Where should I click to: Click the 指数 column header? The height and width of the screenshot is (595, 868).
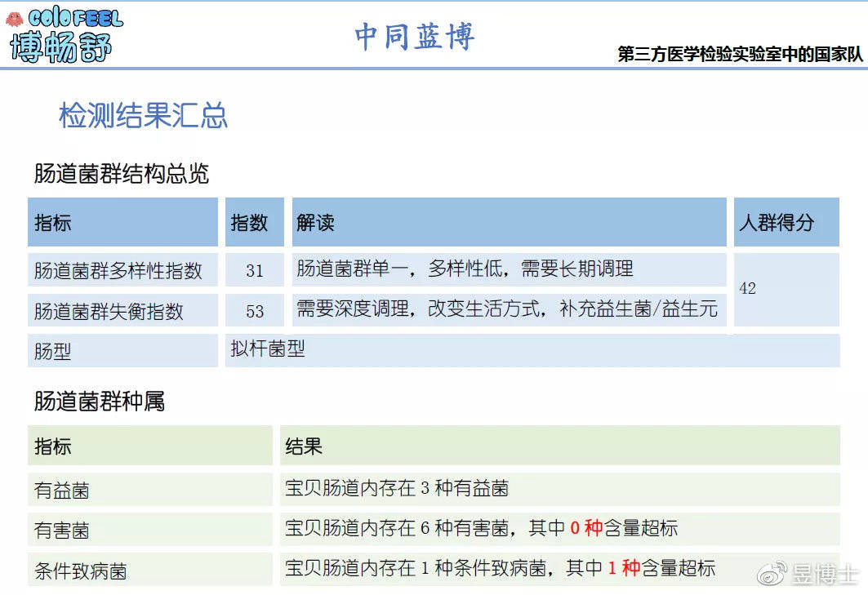pyautogui.click(x=255, y=222)
